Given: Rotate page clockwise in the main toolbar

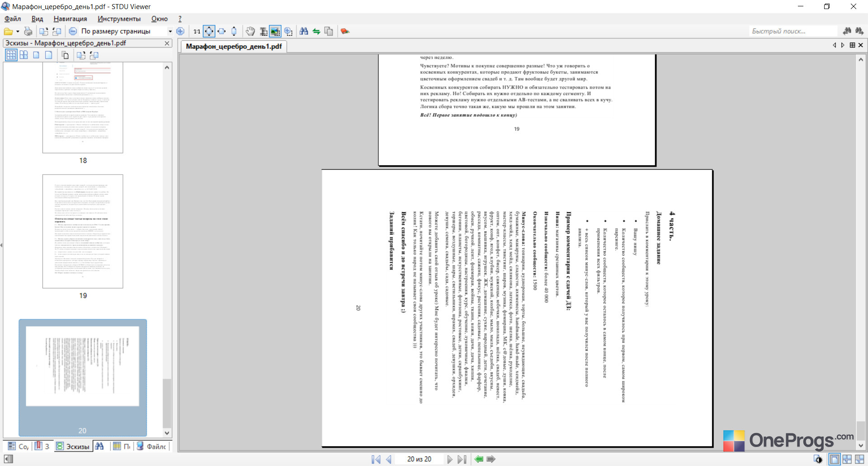Looking at the screenshot, I should [x=44, y=31].
